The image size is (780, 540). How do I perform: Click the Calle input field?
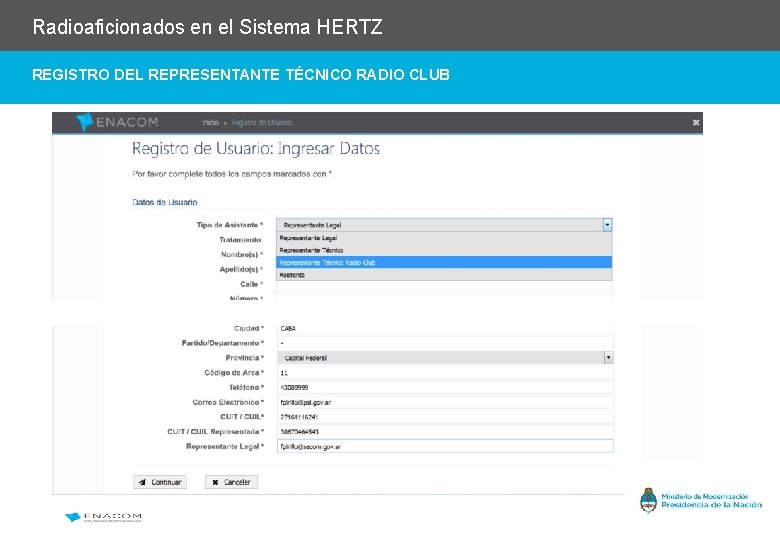point(444,285)
